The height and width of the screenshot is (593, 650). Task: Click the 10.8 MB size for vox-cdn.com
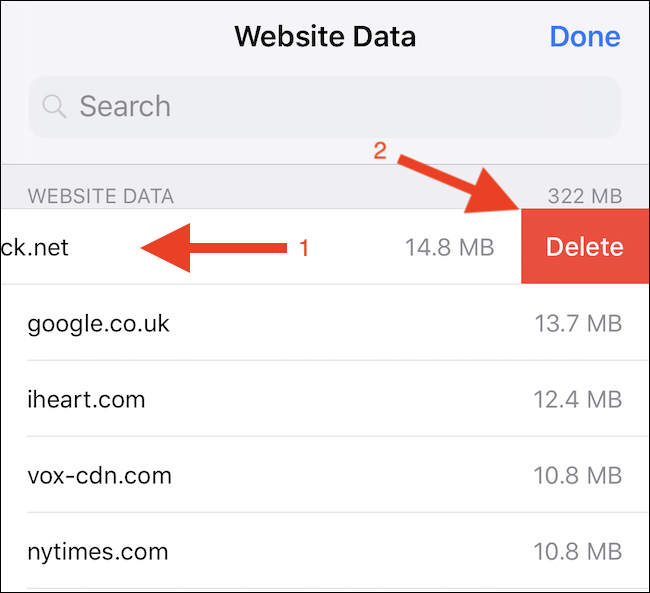(x=577, y=476)
